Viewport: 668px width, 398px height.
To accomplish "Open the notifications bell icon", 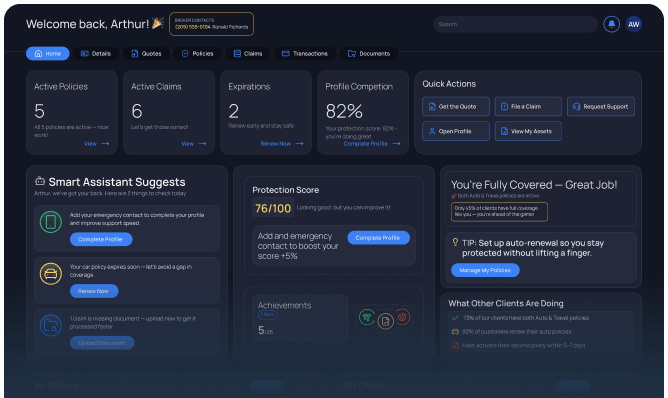I will pos(611,24).
